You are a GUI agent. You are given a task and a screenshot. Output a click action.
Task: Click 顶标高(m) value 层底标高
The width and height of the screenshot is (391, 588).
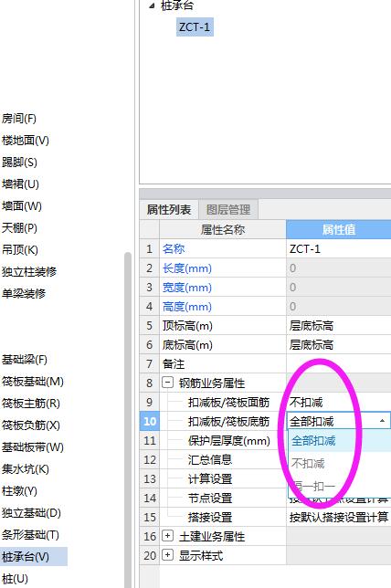(338, 325)
